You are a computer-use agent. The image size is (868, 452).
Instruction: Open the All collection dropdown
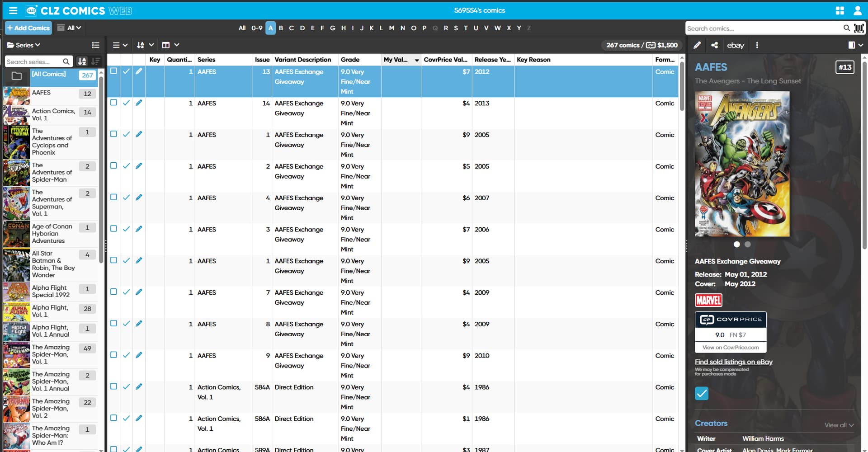click(69, 28)
